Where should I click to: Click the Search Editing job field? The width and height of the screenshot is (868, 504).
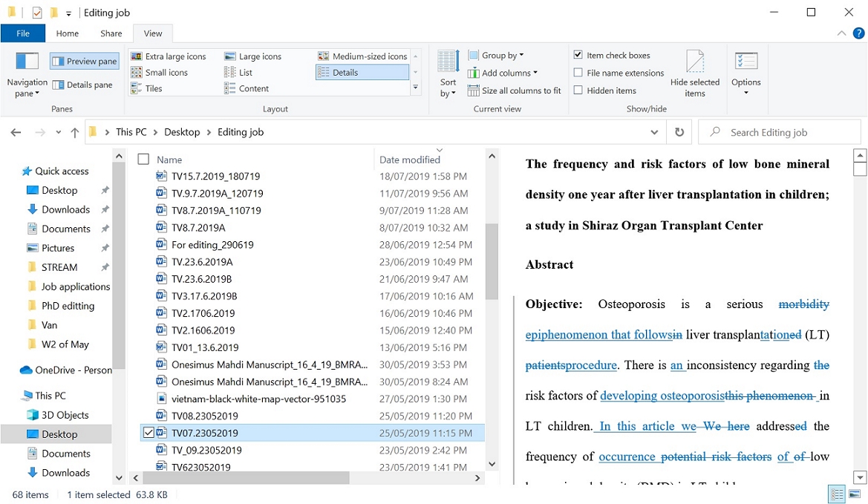pyautogui.click(x=780, y=132)
